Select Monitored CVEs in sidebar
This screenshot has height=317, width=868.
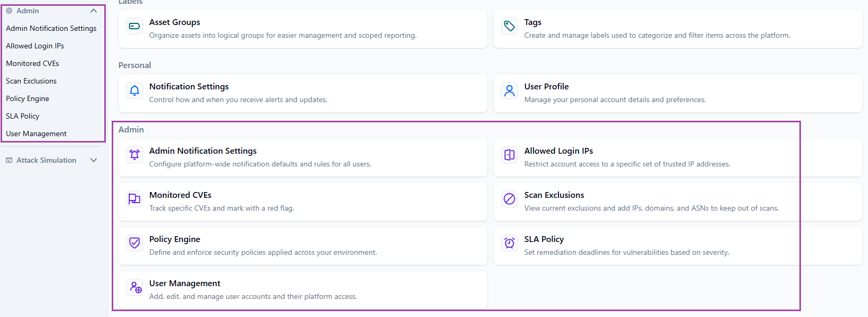click(x=32, y=63)
